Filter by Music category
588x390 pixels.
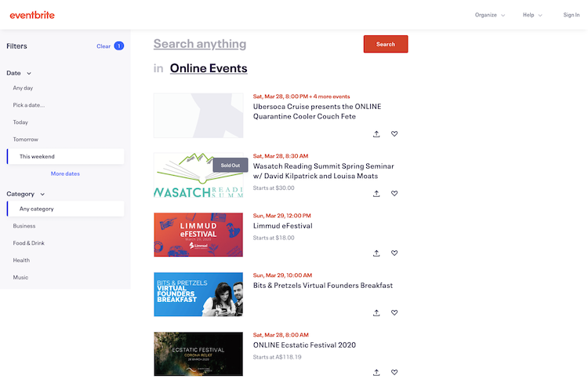point(20,277)
